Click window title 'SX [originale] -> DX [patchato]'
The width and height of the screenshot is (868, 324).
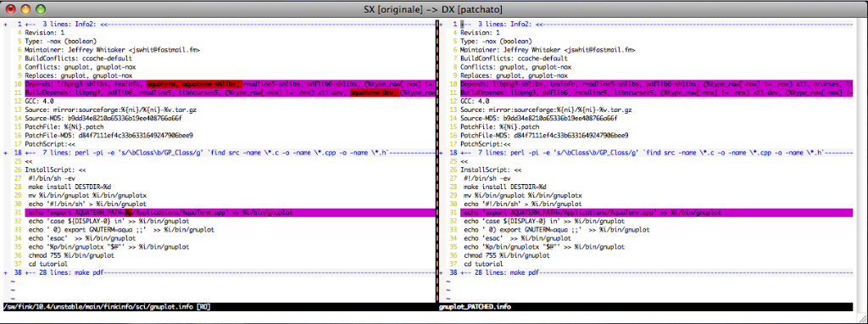point(433,9)
